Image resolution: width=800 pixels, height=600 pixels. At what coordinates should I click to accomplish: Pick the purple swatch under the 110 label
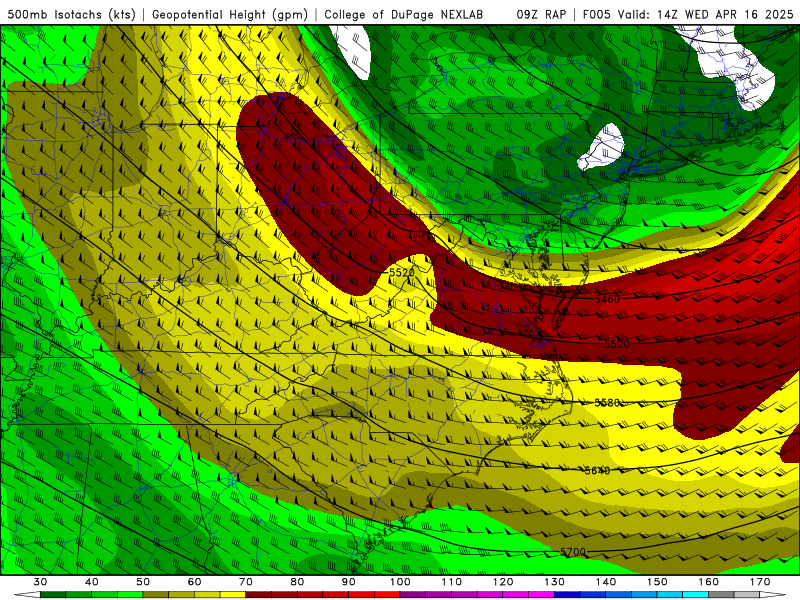pos(464,595)
